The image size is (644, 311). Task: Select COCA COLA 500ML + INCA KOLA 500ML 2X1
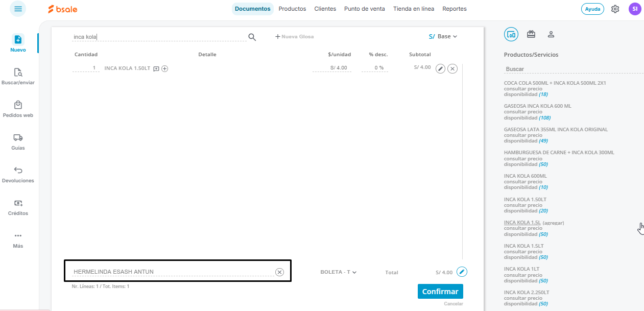click(x=555, y=83)
